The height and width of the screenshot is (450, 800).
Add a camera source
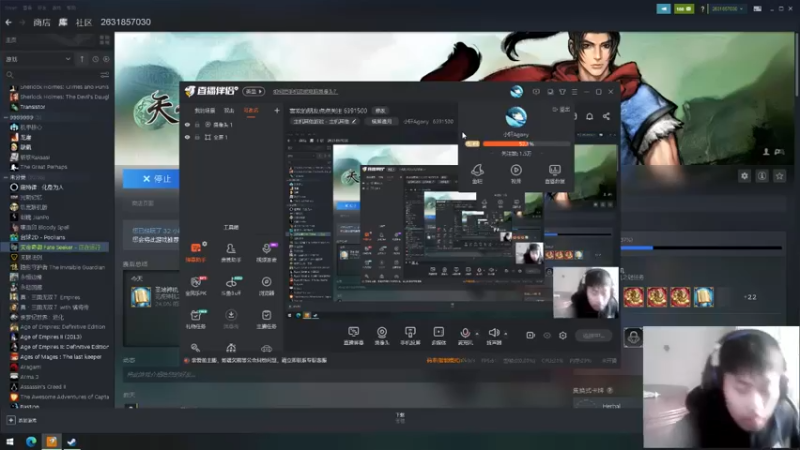(382, 336)
